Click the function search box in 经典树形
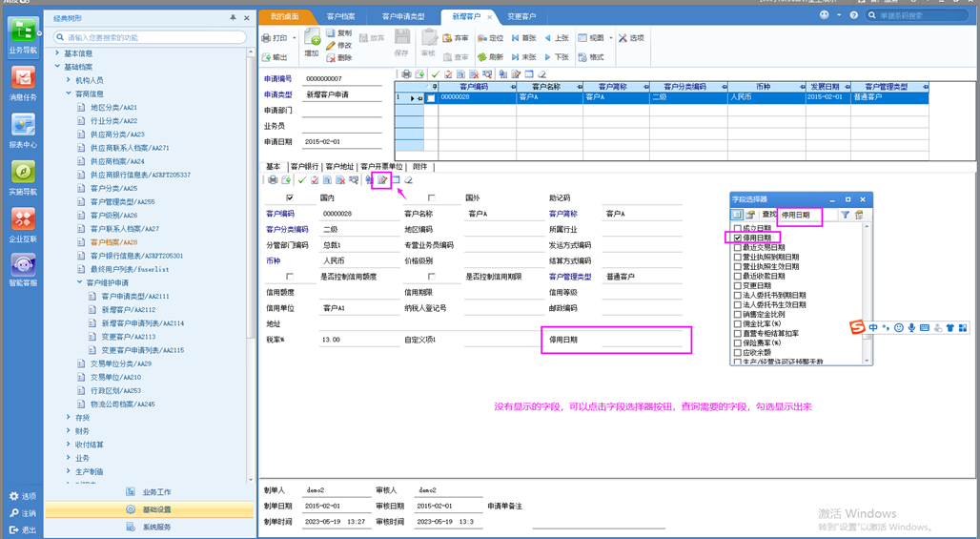The height and width of the screenshot is (539, 980). pos(150,37)
